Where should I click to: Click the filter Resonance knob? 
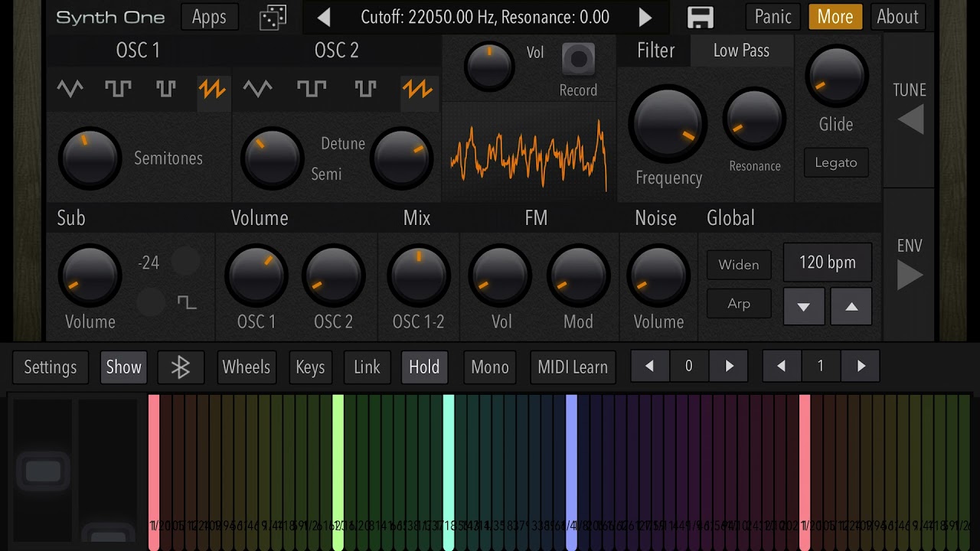coord(754,119)
